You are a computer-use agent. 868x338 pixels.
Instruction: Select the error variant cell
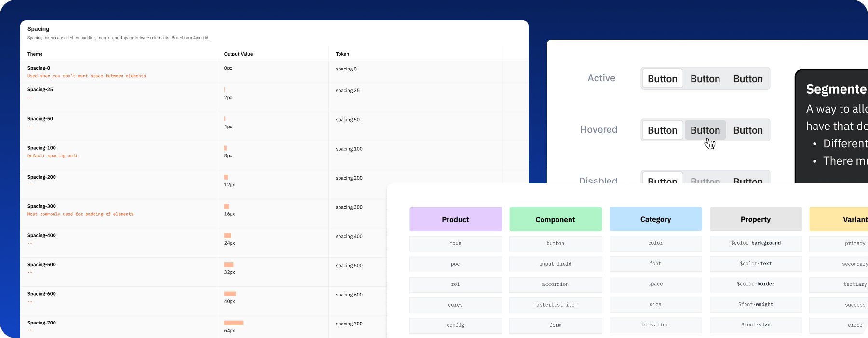click(x=839, y=325)
